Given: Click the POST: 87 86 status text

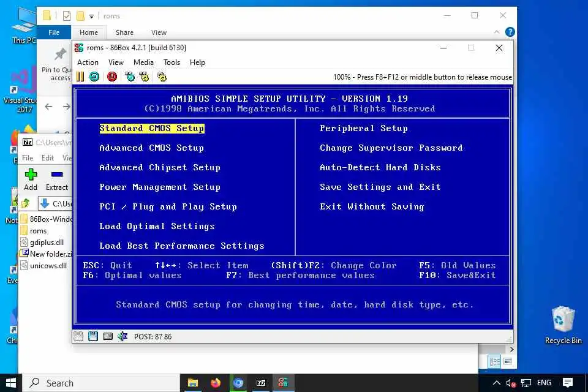Looking at the screenshot, I should 153,336.
